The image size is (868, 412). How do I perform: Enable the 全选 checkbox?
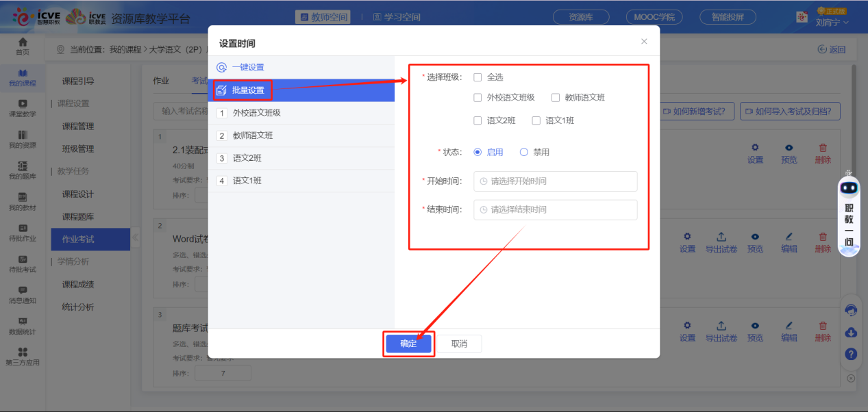click(x=478, y=77)
